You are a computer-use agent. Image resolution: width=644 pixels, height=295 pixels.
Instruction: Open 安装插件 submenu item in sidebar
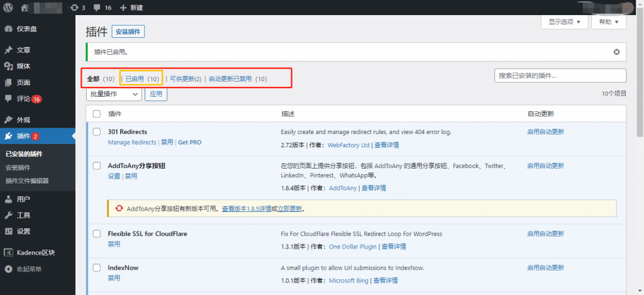18,168
